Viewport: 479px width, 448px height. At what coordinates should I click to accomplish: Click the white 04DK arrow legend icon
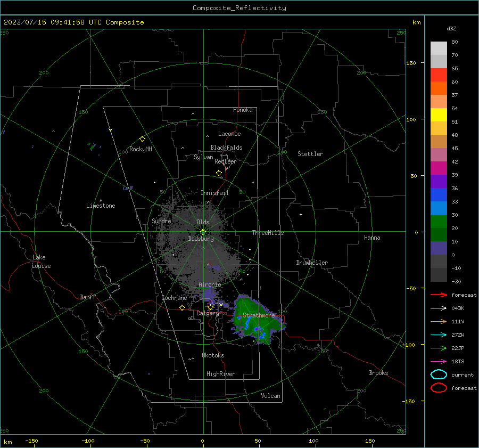(439, 308)
